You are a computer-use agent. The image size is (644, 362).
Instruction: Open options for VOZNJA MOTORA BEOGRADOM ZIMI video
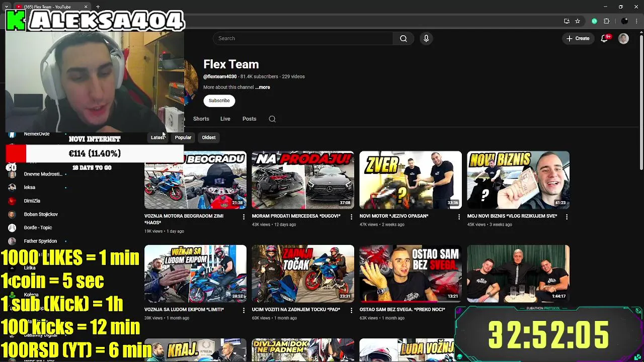[244, 217]
